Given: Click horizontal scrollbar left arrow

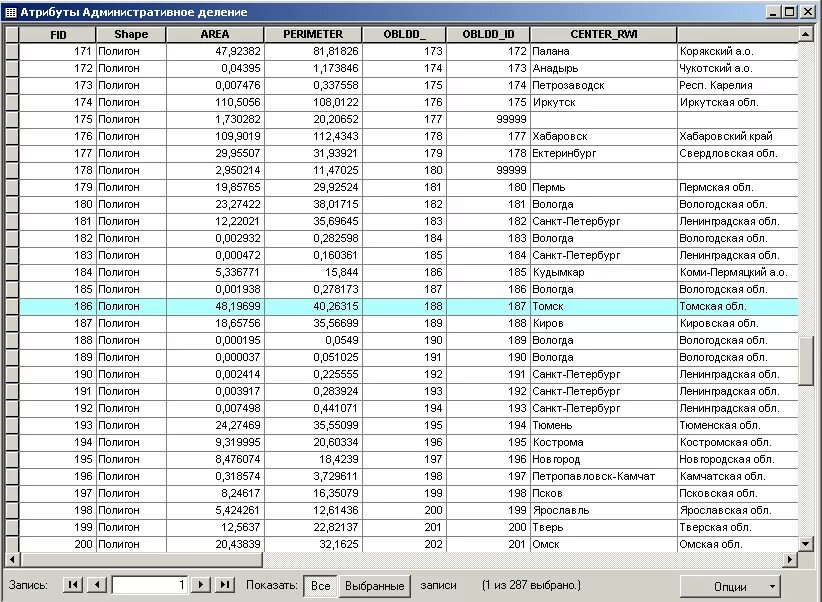Looking at the screenshot, I should click(x=13, y=560).
